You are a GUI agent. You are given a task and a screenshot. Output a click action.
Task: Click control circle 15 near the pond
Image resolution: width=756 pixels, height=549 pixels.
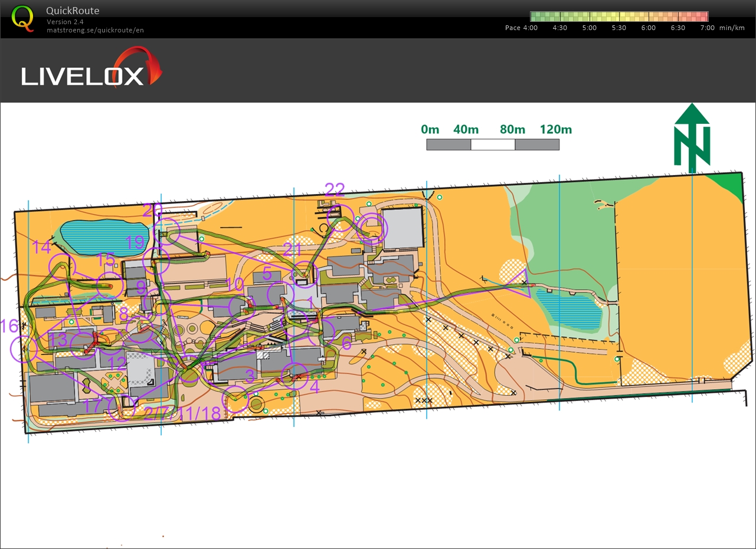[x=110, y=285]
